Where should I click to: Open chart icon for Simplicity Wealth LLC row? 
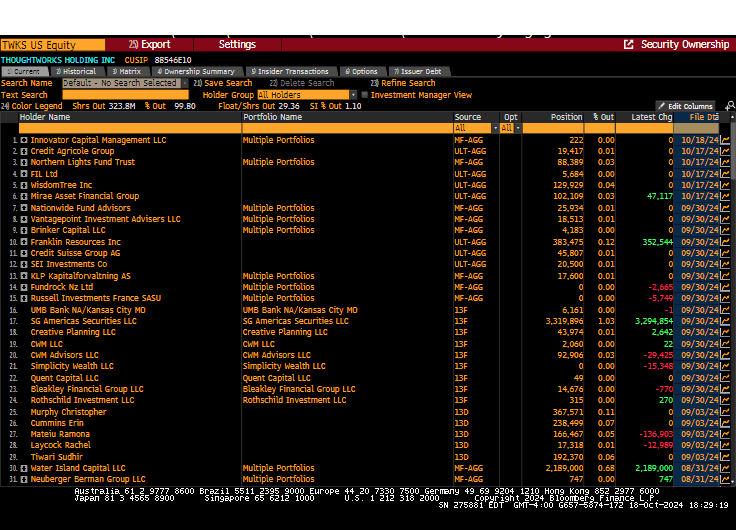click(x=725, y=366)
